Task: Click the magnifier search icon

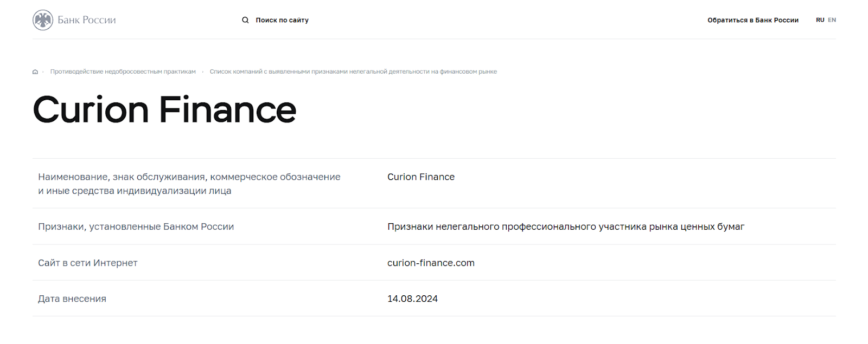Action: click(x=245, y=20)
